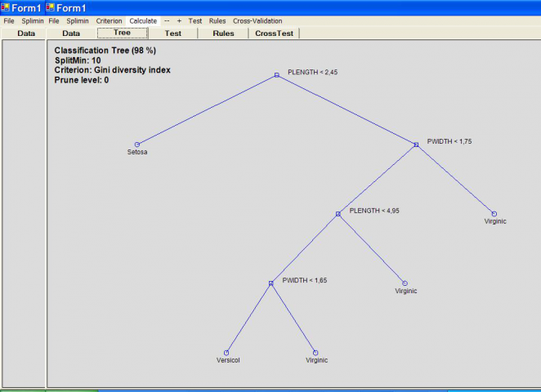
Task: Click the Rules button below the menu bar
Action: point(224,33)
